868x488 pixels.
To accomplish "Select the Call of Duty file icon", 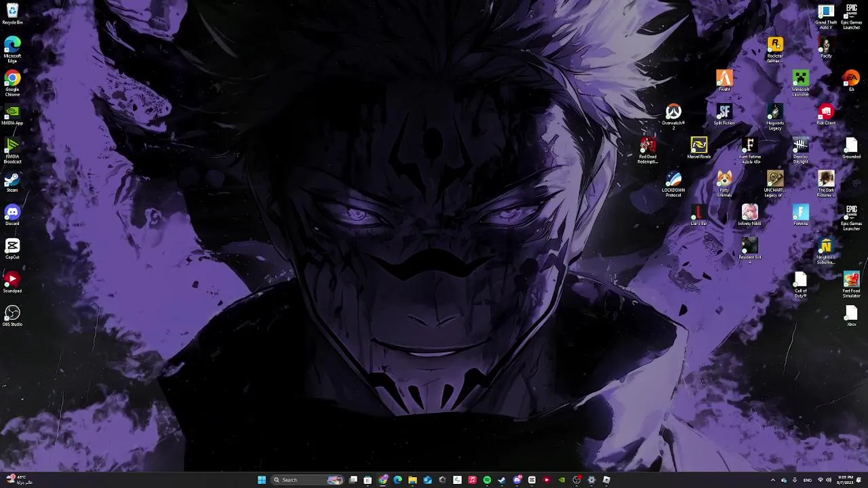I will coord(801,285).
